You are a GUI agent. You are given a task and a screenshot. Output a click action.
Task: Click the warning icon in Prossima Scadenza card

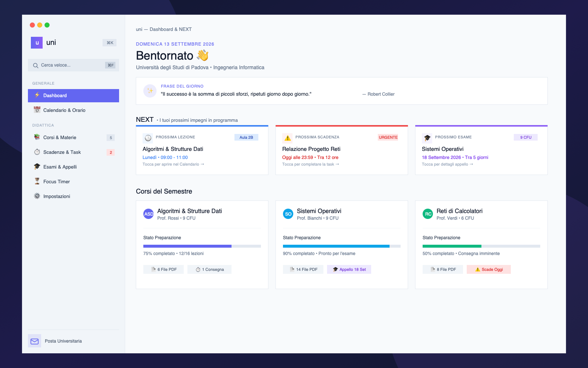point(287,138)
